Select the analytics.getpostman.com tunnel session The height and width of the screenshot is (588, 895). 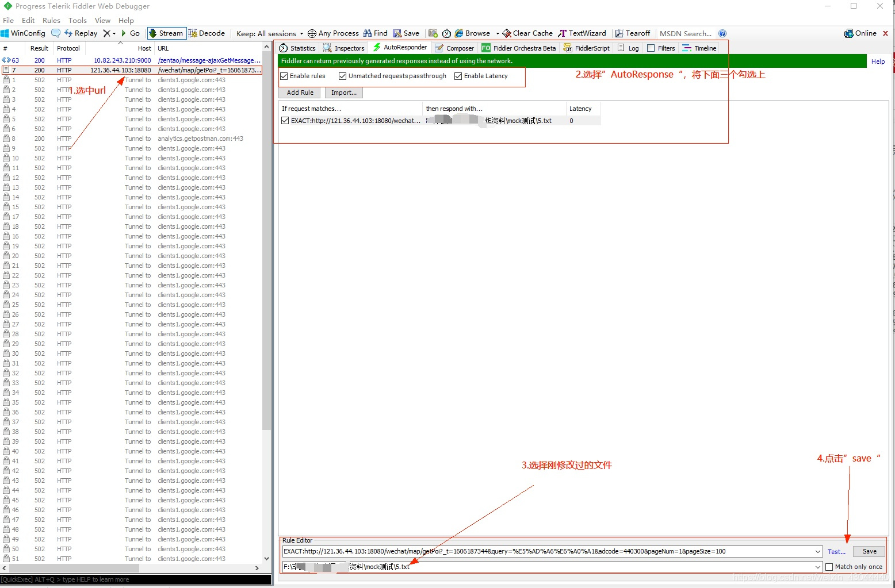tap(131, 139)
